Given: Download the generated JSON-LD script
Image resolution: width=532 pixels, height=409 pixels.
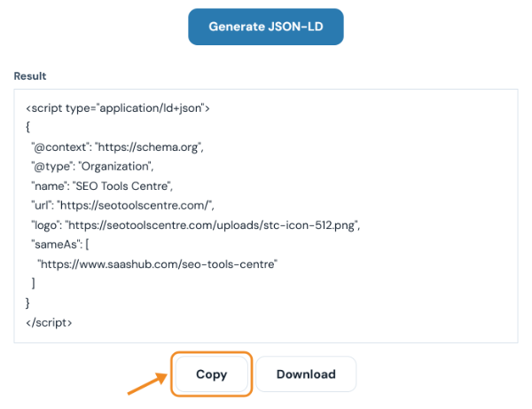Looking at the screenshot, I should (x=306, y=374).
